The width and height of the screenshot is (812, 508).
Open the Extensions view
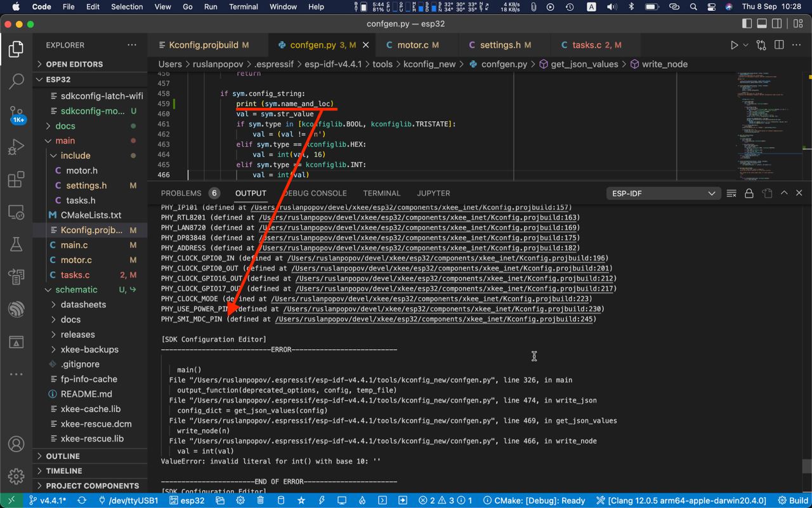click(16, 180)
